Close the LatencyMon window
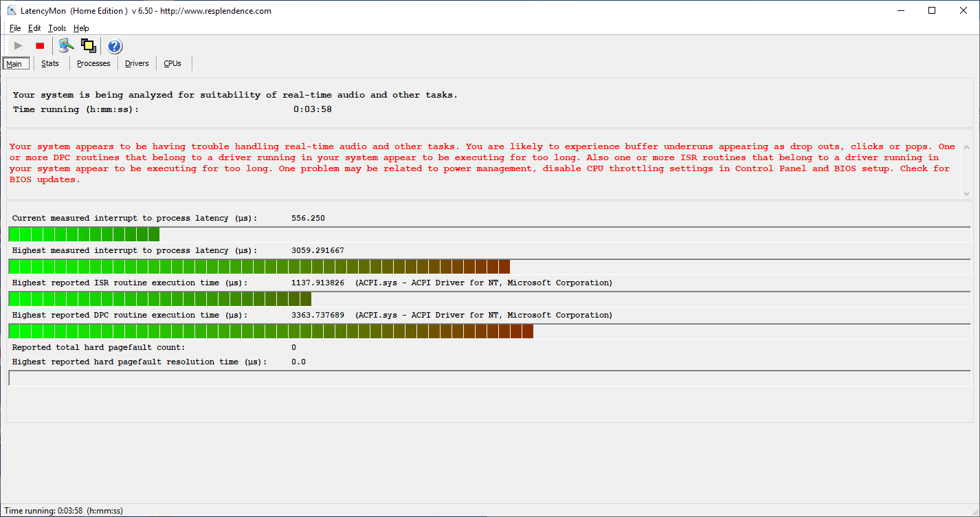 point(964,10)
